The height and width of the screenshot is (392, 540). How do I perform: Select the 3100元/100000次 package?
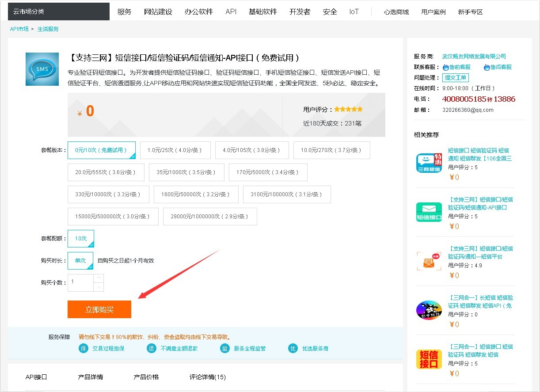pyautogui.click(x=287, y=194)
